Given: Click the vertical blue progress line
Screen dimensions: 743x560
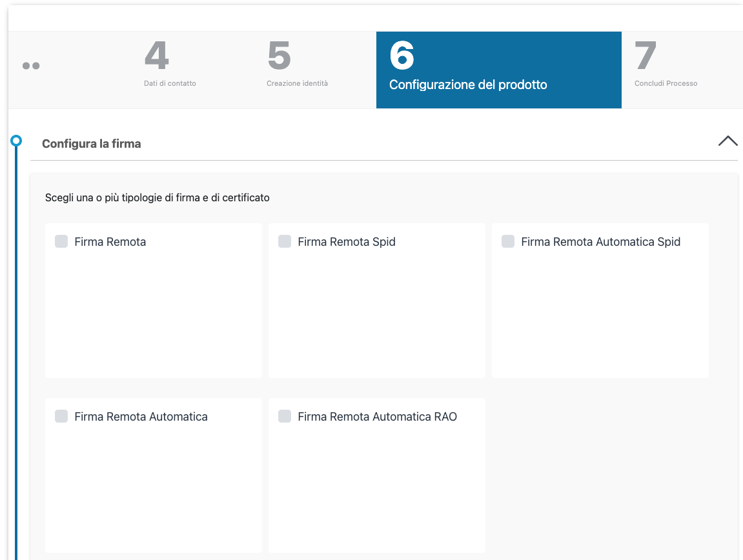Looking at the screenshot, I should tap(17, 355).
